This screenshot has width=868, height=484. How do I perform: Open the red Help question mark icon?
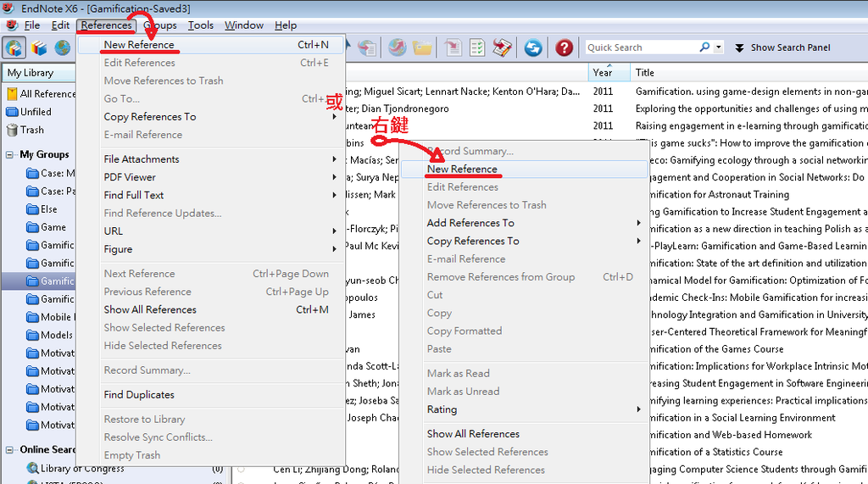[x=564, y=48]
